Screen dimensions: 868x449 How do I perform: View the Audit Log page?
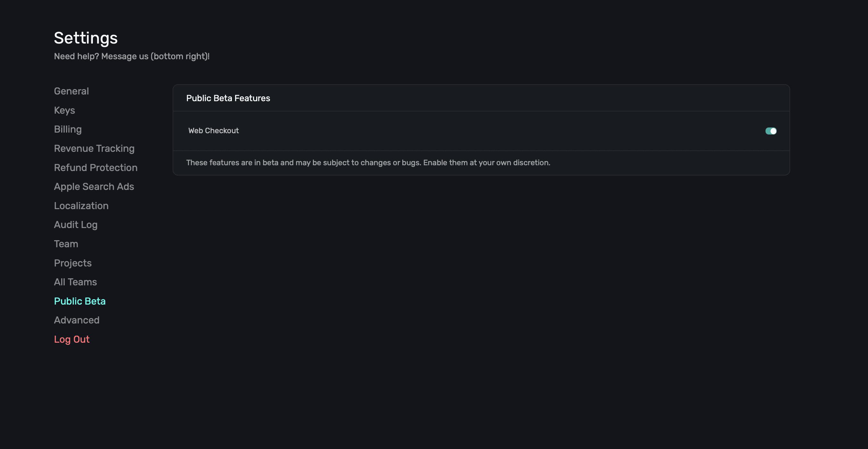(x=76, y=225)
